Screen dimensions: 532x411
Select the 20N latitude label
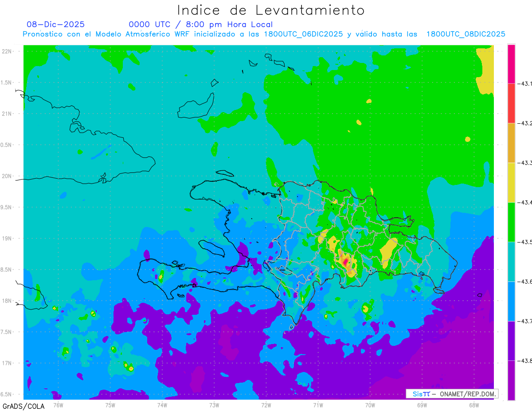(7, 176)
